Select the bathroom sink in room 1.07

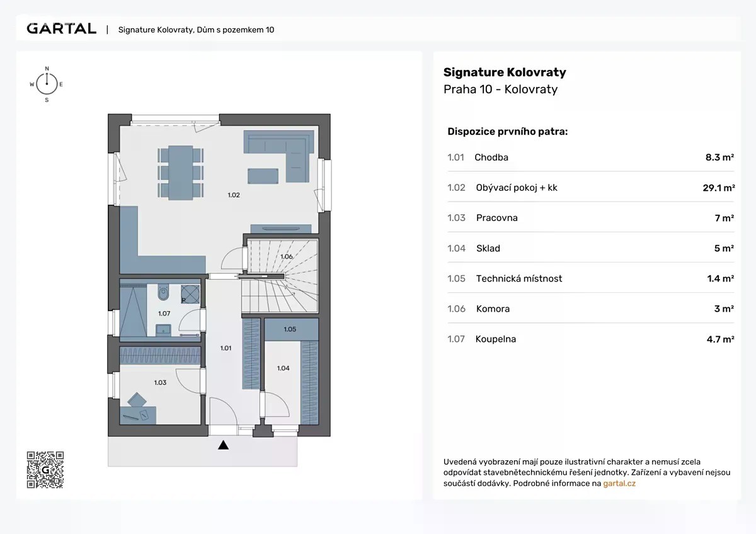click(x=165, y=328)
